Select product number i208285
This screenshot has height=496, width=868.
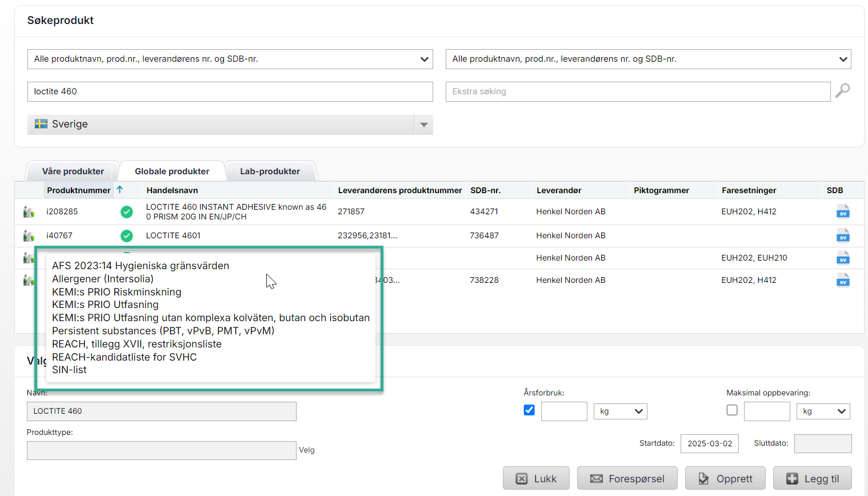[x=62, y=211]
